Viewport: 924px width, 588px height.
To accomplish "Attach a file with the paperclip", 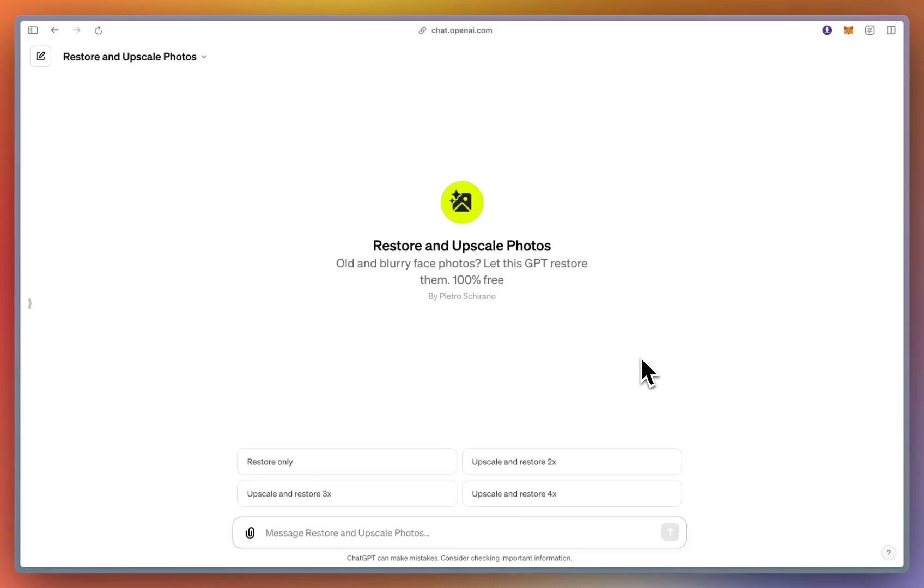I will (x=250, y=533).
